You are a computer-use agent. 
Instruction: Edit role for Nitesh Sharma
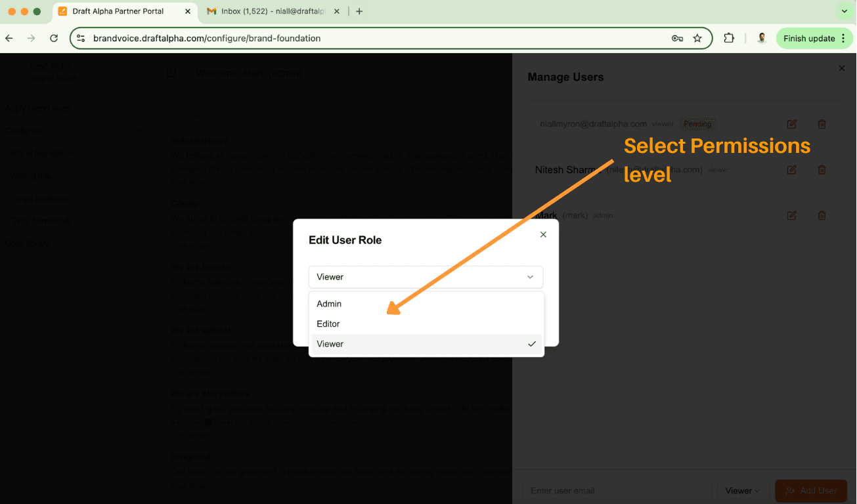[792, 170]
